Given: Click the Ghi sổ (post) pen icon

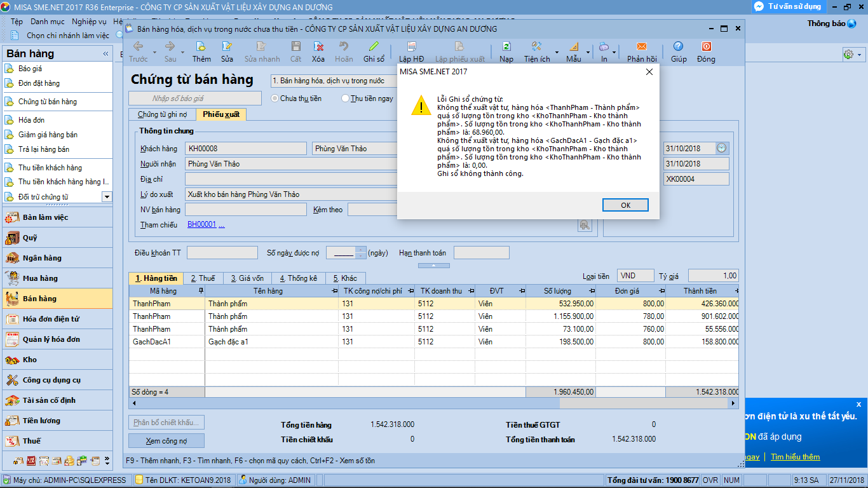Looking at the screenshot, I should [374, 47].
